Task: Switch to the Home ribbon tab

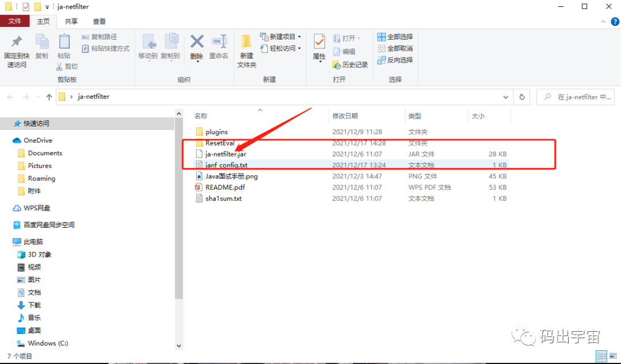Action: [43, 21]
